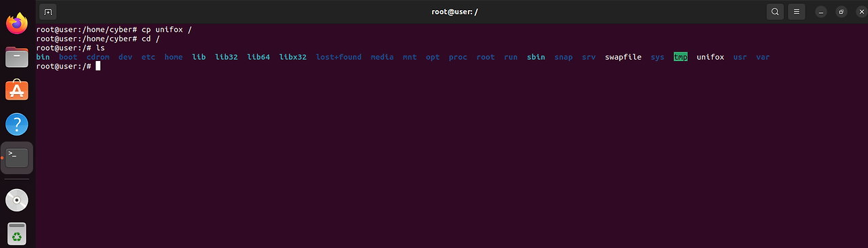Maximize the terminal window
Screen dimensions: 868x248
[842, 12]
